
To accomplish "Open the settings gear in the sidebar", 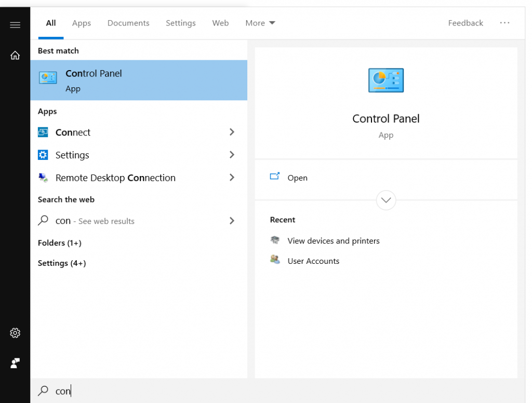I will point(15,333).
